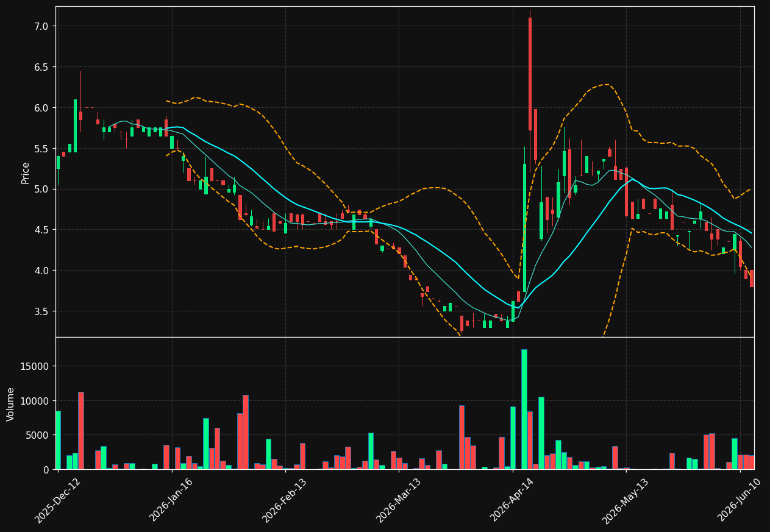
Task: Click the Volume axis title
Action: coord(11,404)
